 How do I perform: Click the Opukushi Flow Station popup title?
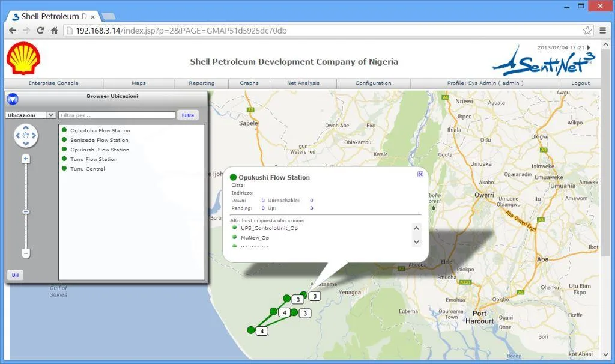coord(274,177)
